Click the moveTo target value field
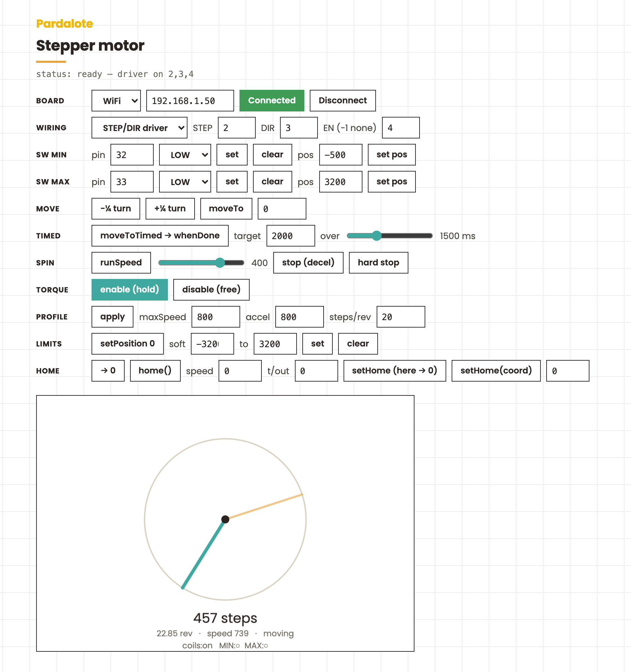631x672 pixels. (282, 209)
